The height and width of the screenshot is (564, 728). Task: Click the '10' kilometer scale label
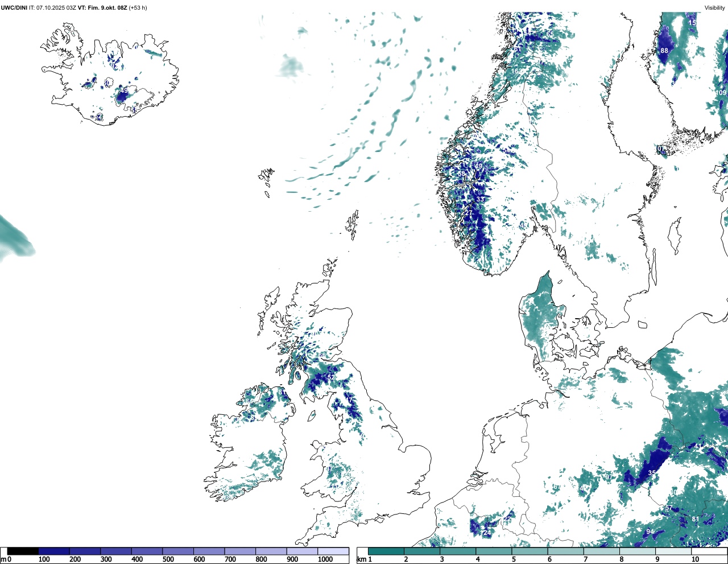click(695, 559)
